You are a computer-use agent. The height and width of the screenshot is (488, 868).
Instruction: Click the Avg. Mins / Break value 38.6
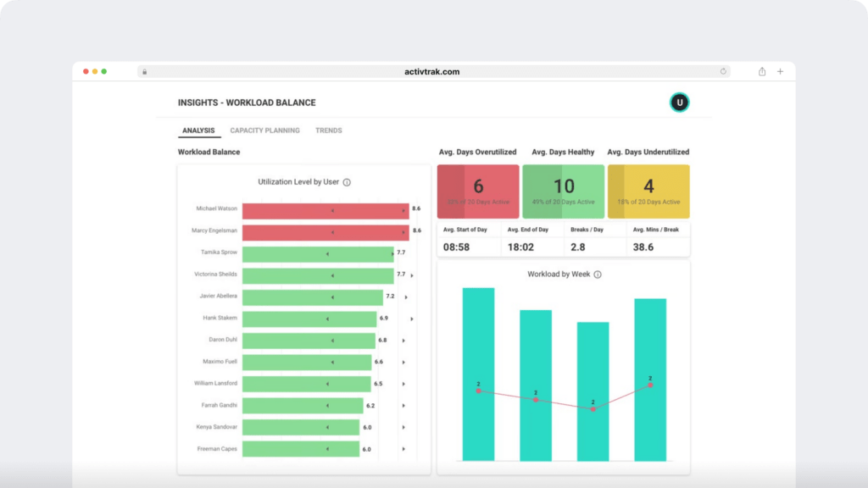pos(643,247)
